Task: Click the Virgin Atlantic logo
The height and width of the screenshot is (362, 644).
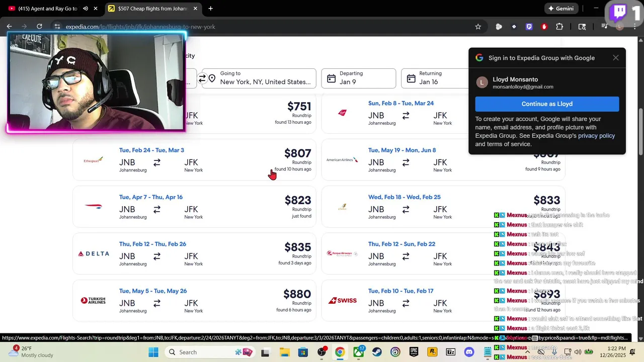Action: pyautogui.click(x=342, y=113)
